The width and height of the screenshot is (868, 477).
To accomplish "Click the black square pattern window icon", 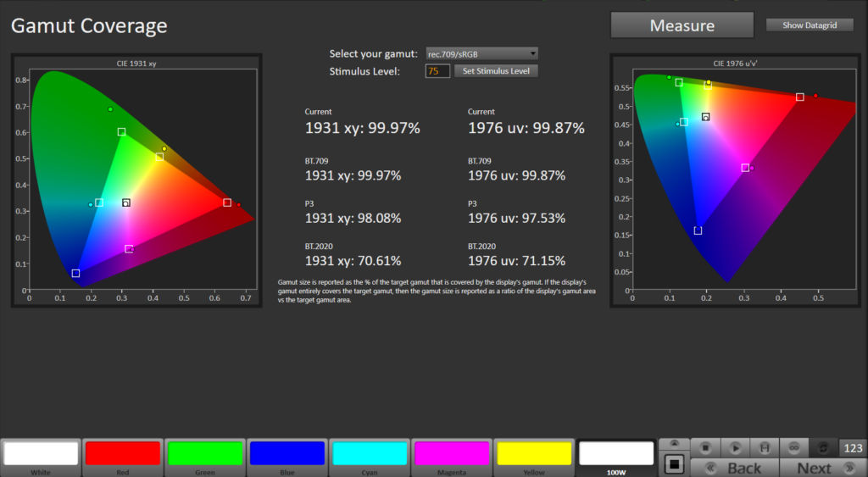I will click(x=674, y=463).
